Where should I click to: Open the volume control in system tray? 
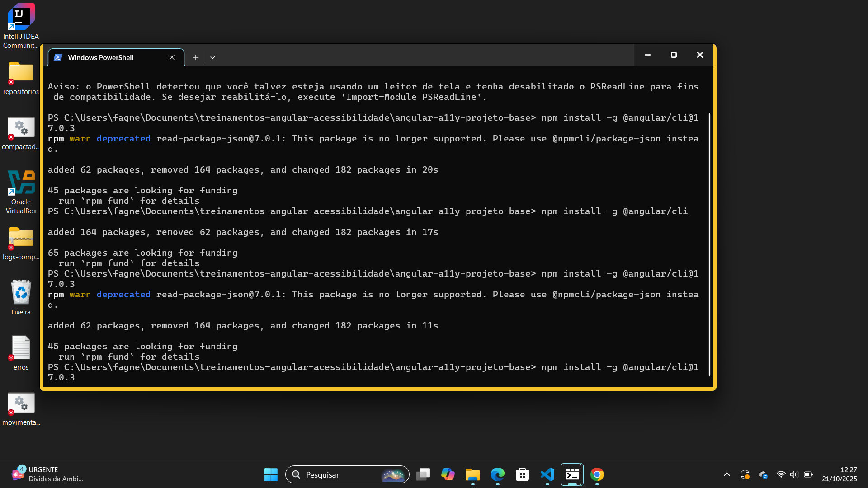coord(794,474)
